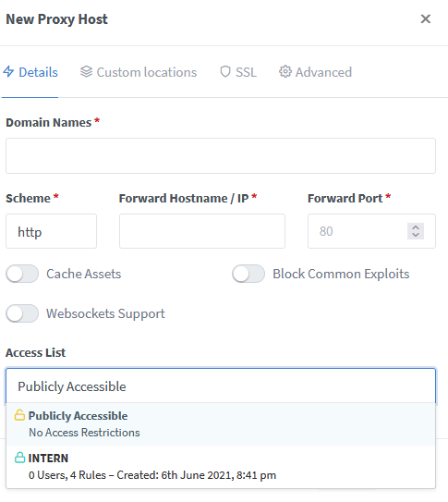Open the Scheme http dropdown

tap(51, 231)
